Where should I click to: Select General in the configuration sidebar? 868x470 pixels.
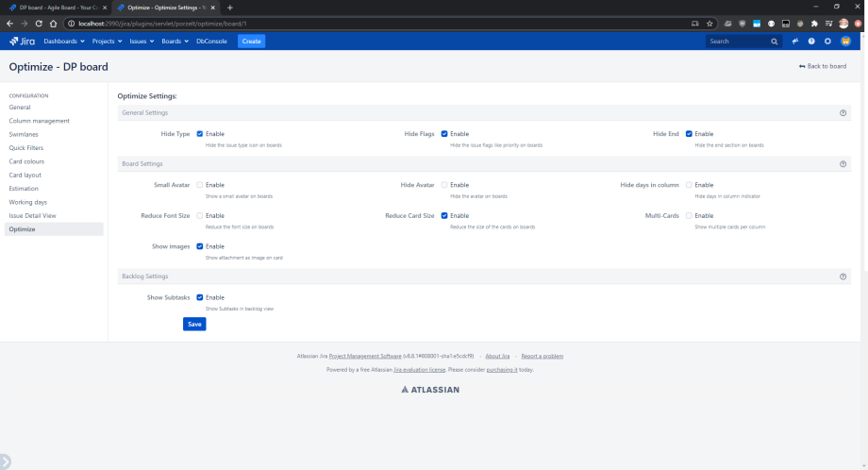(x=20, y=108)
